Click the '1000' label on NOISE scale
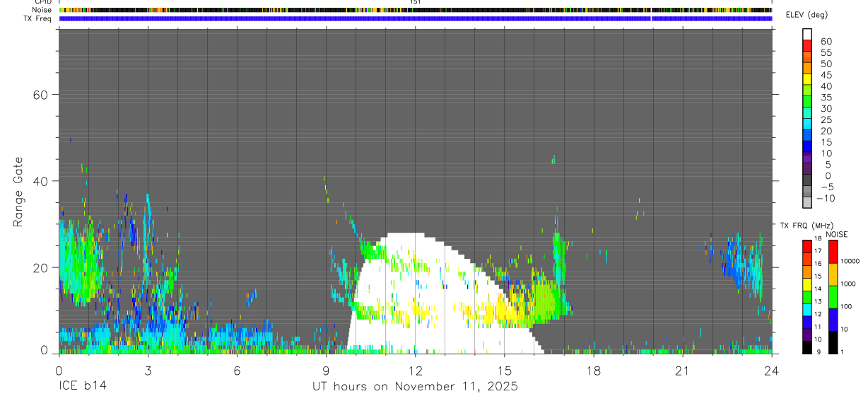This screenshot has width=868, height=401. coord(848,284)
